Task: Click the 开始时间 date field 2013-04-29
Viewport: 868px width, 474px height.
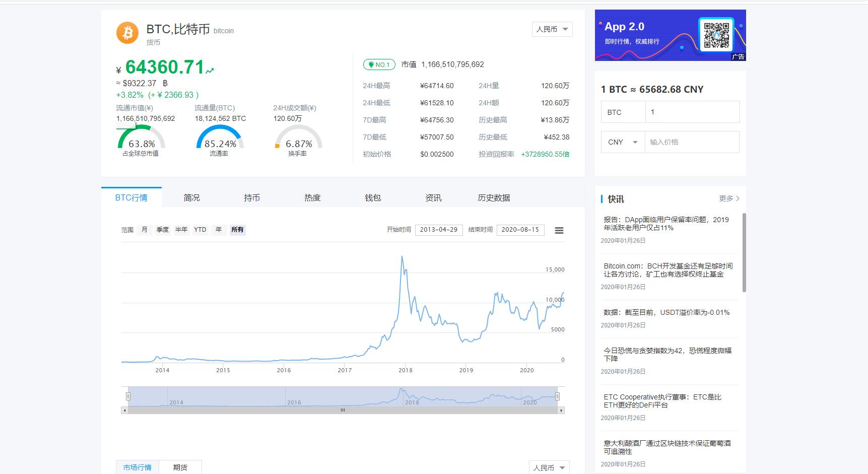Action: click(438, 230)
